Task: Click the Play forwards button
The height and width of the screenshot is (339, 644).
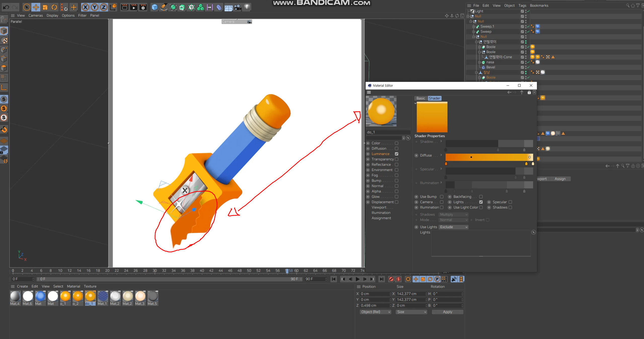Action: click(x=357, y=279)
